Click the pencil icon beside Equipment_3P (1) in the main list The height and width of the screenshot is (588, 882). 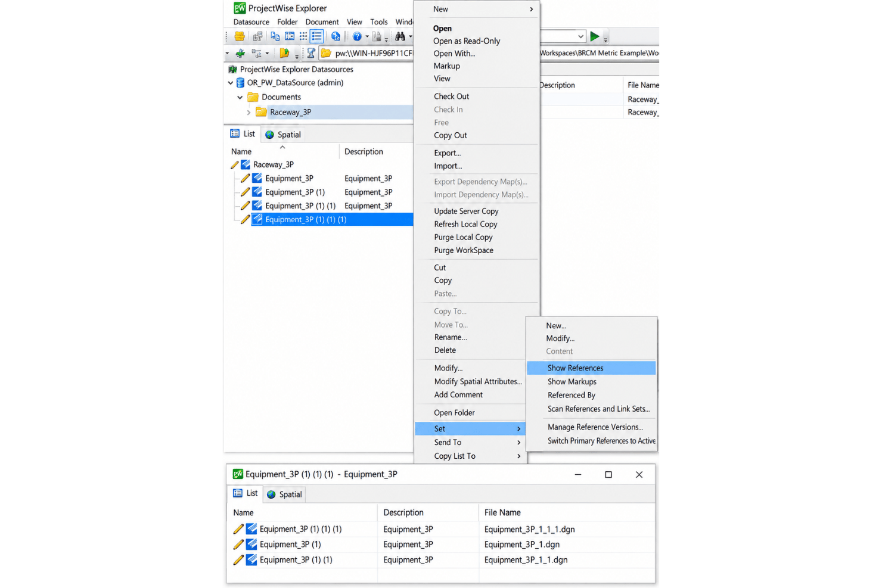[x=245, y=192]
